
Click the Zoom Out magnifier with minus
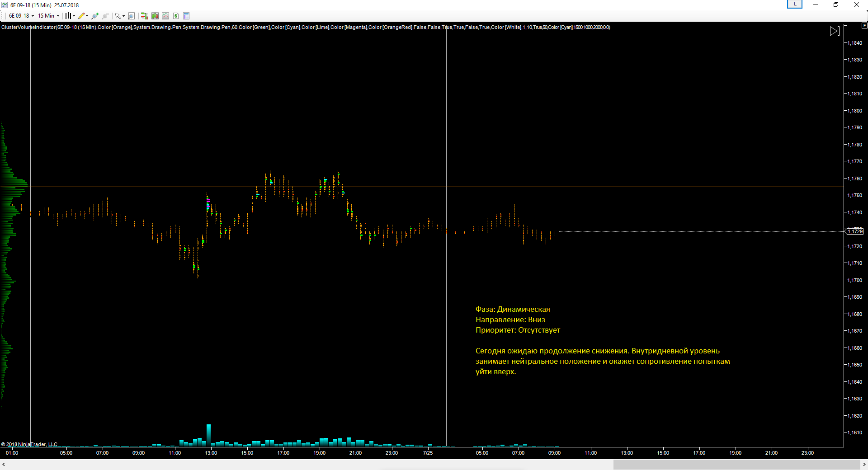point(105,16)
